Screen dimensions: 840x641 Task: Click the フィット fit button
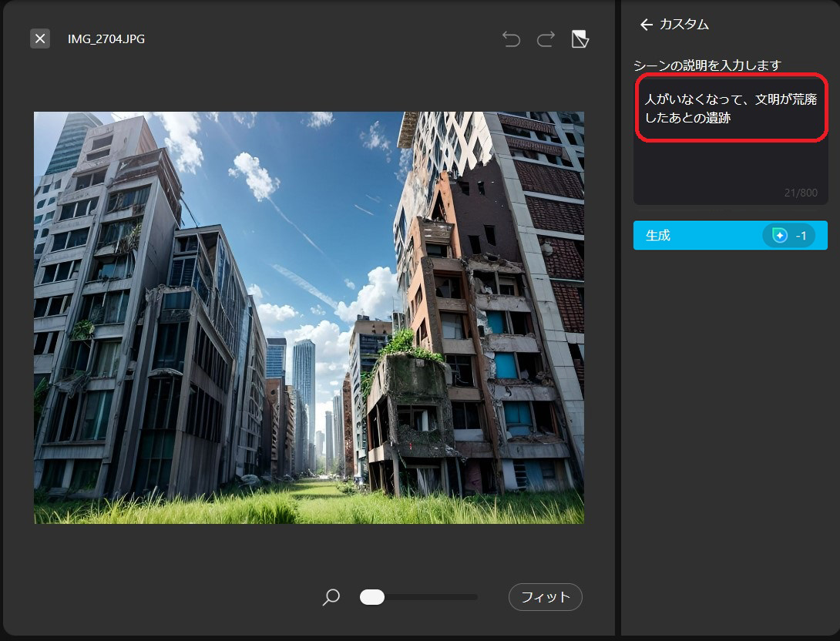click(x=546, y=597)
